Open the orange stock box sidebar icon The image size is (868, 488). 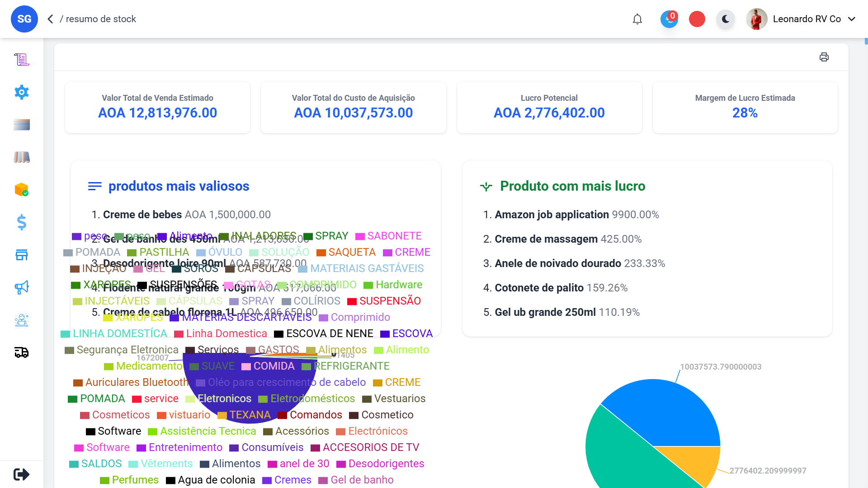coord(22,190)
